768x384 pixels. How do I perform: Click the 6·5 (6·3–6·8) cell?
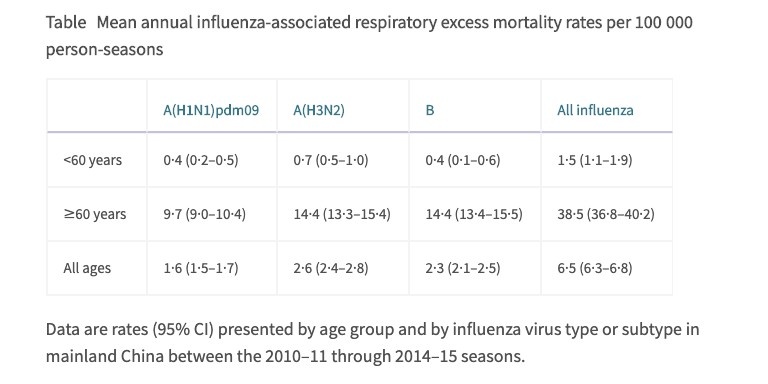coord(595,268)
